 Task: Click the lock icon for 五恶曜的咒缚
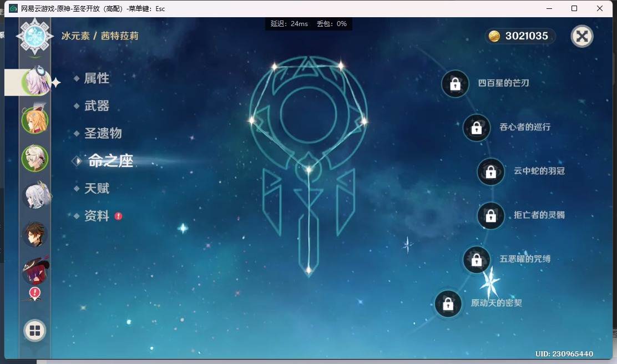pos(477,260)
